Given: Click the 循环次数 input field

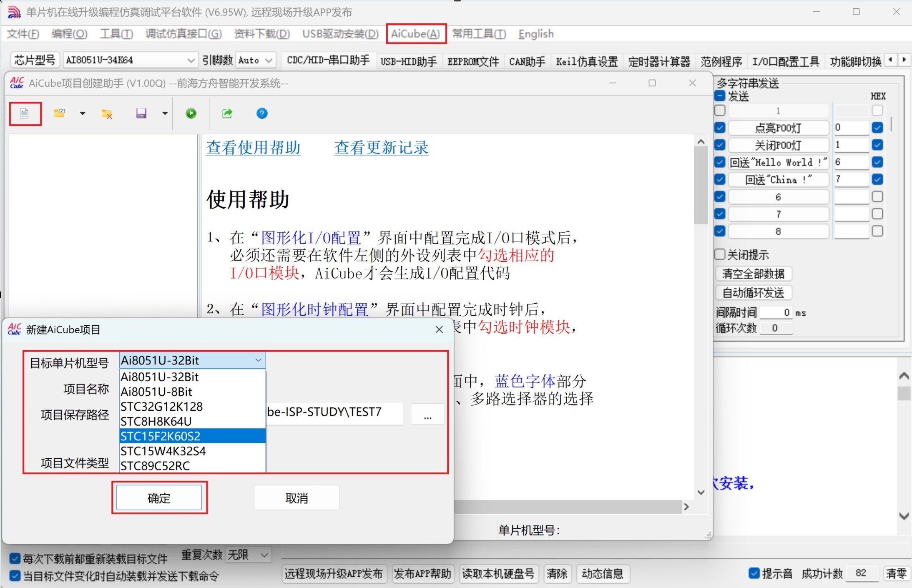Looking at the screenshot, I should 776,328.
